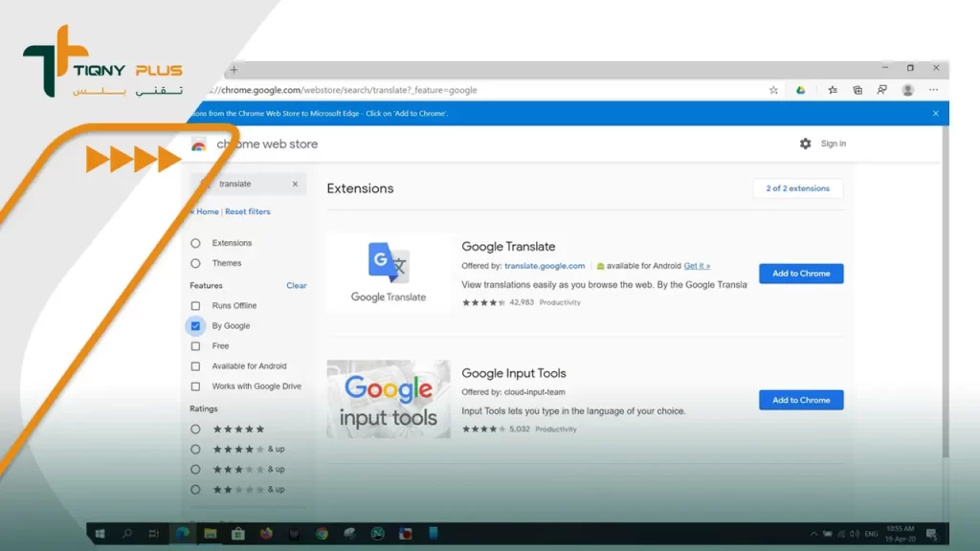The height and width of the screenshot is (551, 980).
Task: Switch ENG input language indicator
Action: point(871,534)
